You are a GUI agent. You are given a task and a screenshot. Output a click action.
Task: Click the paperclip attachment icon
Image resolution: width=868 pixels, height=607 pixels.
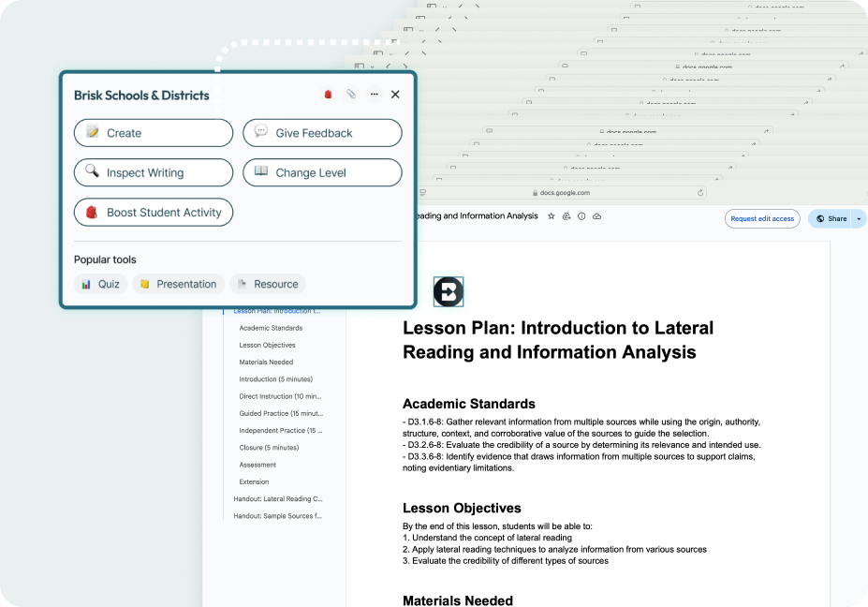351,95
